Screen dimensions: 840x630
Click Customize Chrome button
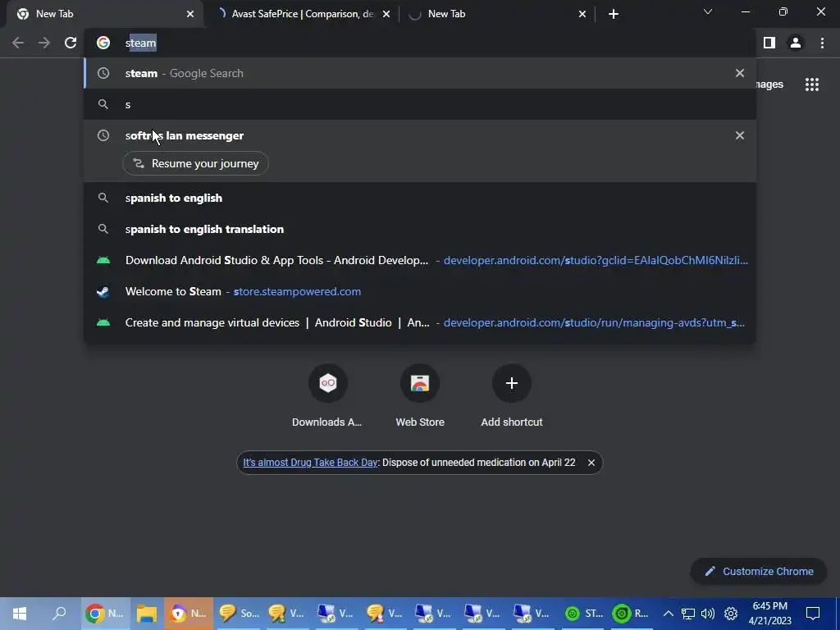(x=759, y=571)
